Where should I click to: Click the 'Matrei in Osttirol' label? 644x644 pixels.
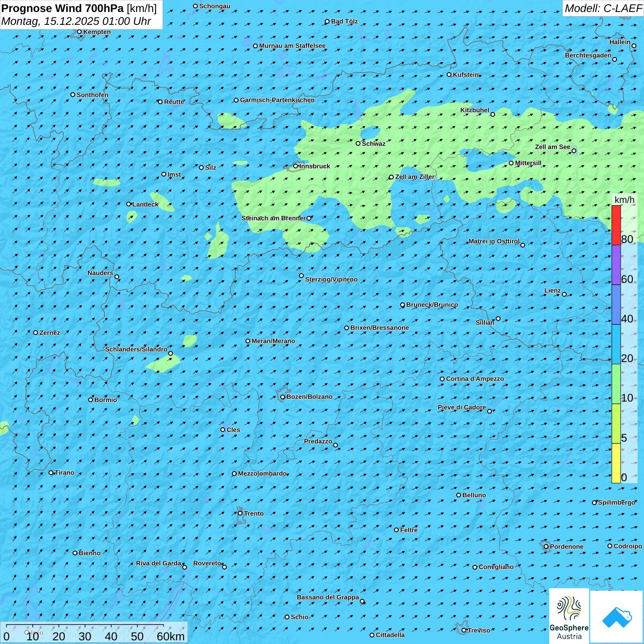[494, 241]
